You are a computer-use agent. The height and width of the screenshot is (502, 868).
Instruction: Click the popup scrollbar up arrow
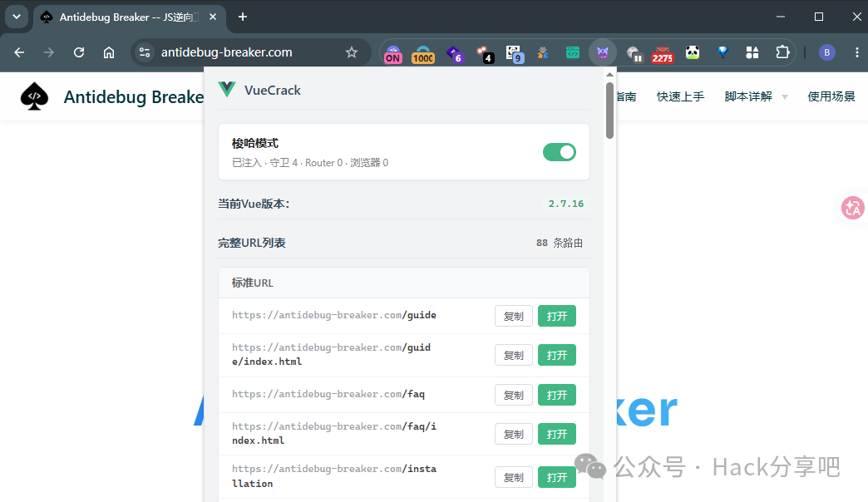[609, 74]
